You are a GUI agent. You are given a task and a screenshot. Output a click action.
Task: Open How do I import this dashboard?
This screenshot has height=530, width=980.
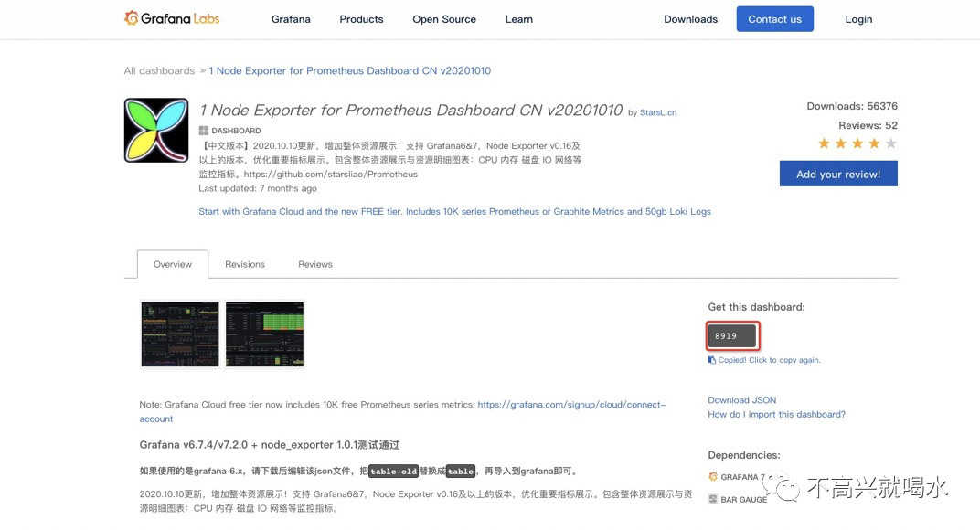point(776,414)
